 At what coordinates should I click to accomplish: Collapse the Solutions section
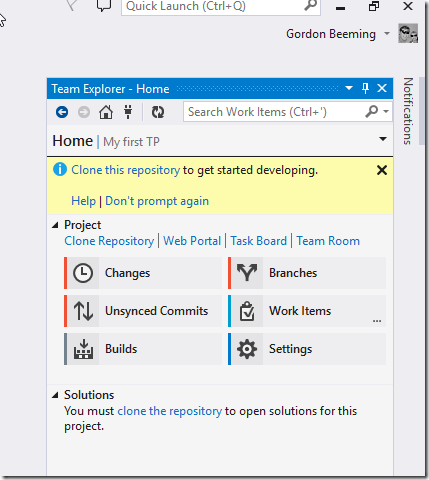55,396
